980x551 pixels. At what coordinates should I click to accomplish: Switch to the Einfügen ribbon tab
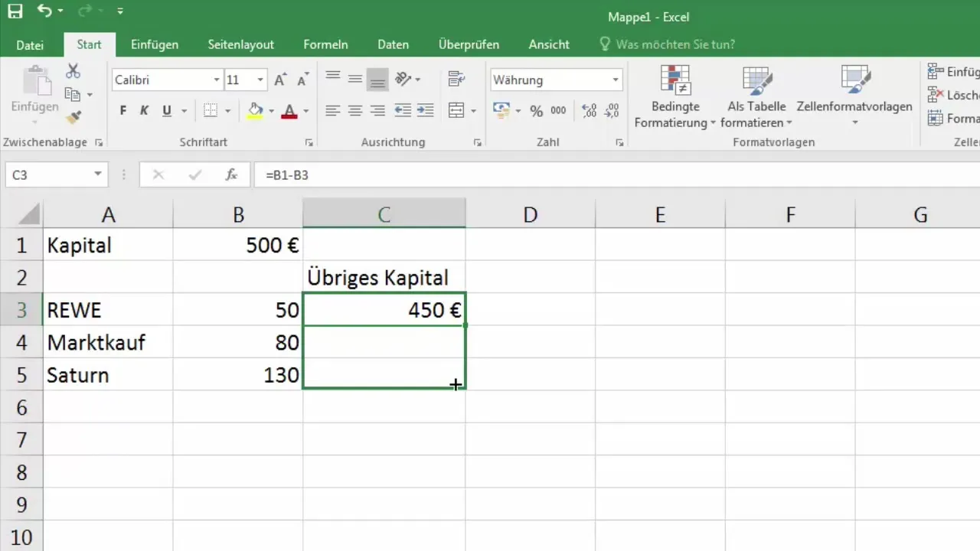[x=155, y=44]
